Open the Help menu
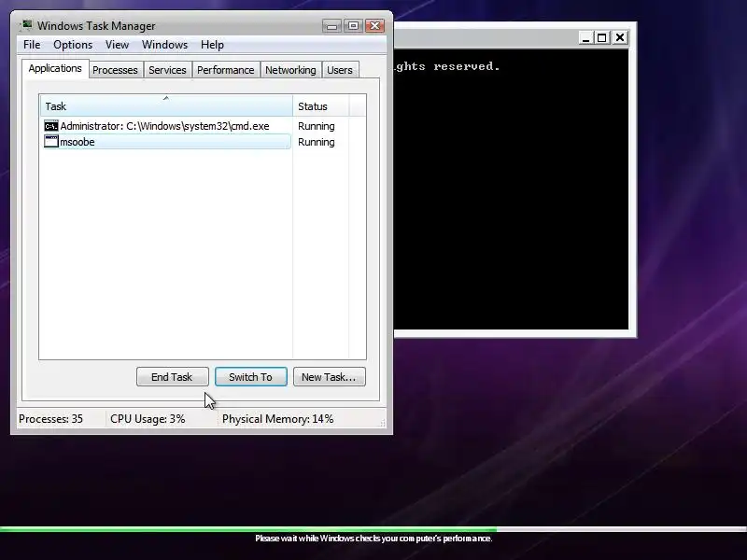 [212, 45]
